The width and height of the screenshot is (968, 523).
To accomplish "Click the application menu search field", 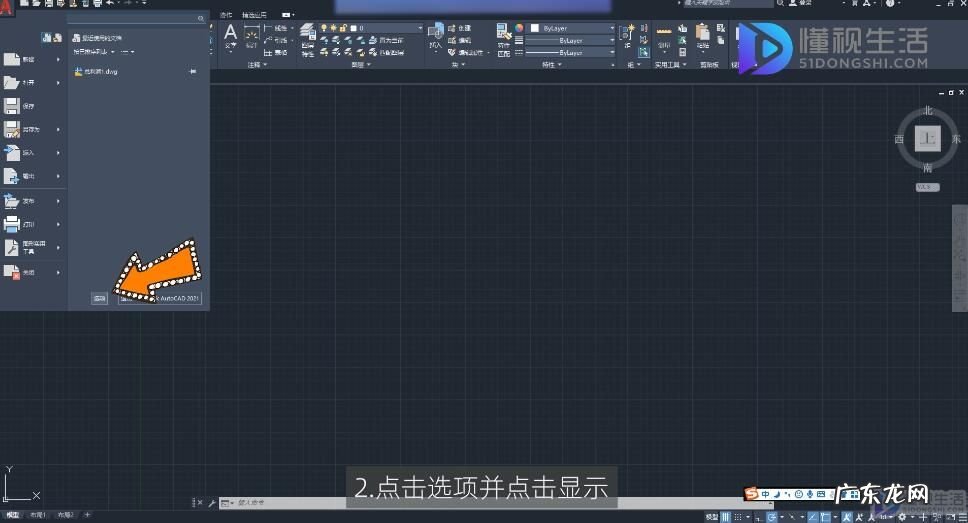I will 133,18.
